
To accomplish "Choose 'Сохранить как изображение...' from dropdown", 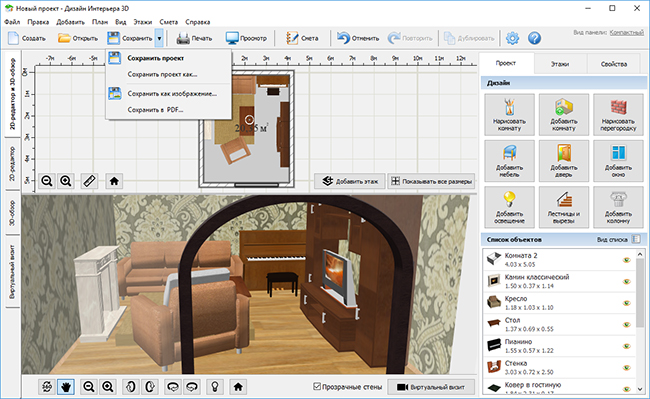I will (x=172, y=94).
